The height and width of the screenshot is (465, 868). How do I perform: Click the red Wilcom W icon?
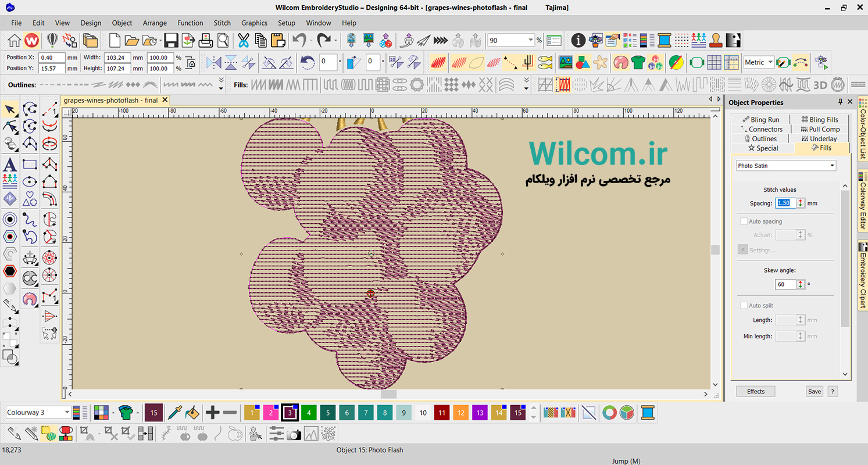32,40
